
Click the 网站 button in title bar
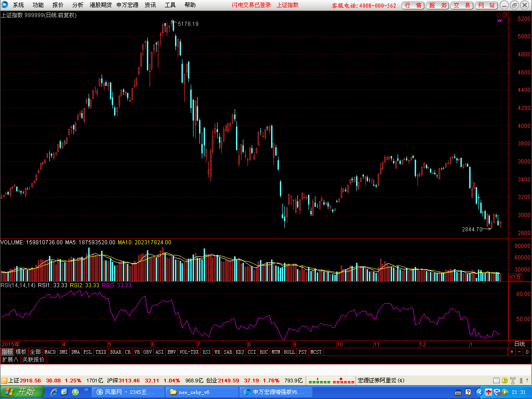click(486, 5)
